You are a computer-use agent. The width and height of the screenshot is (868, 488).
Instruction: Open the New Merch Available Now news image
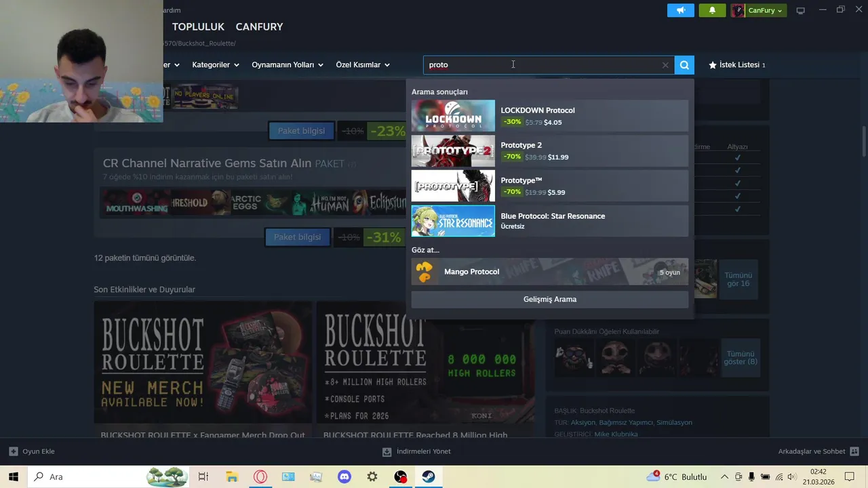click(x=203, y=363)
